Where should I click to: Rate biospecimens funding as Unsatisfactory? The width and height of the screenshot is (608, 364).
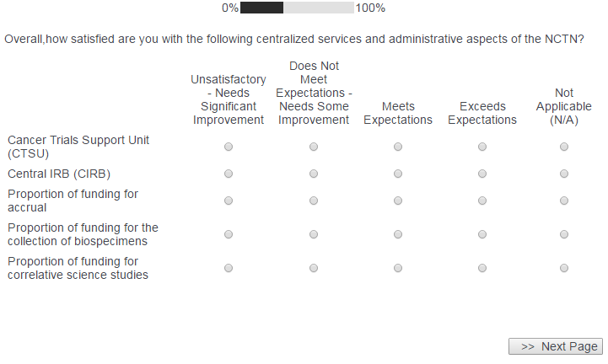click(229, 235)
